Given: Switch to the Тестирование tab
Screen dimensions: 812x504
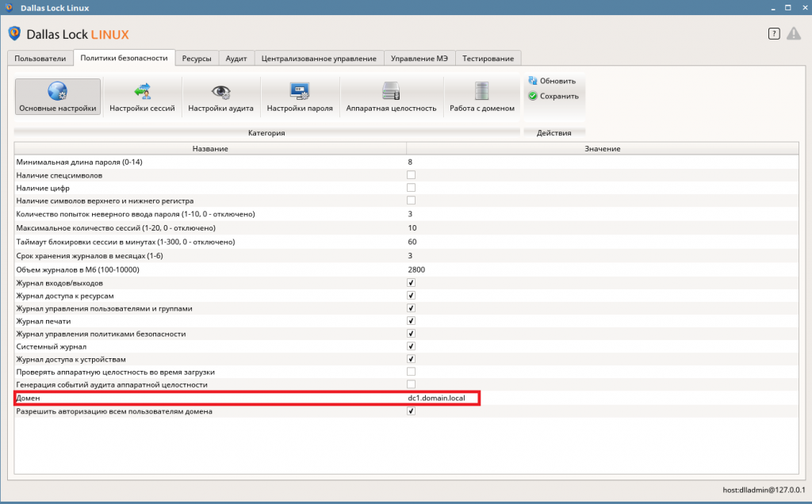Looking at the screenshot, I should pos(488,59).
